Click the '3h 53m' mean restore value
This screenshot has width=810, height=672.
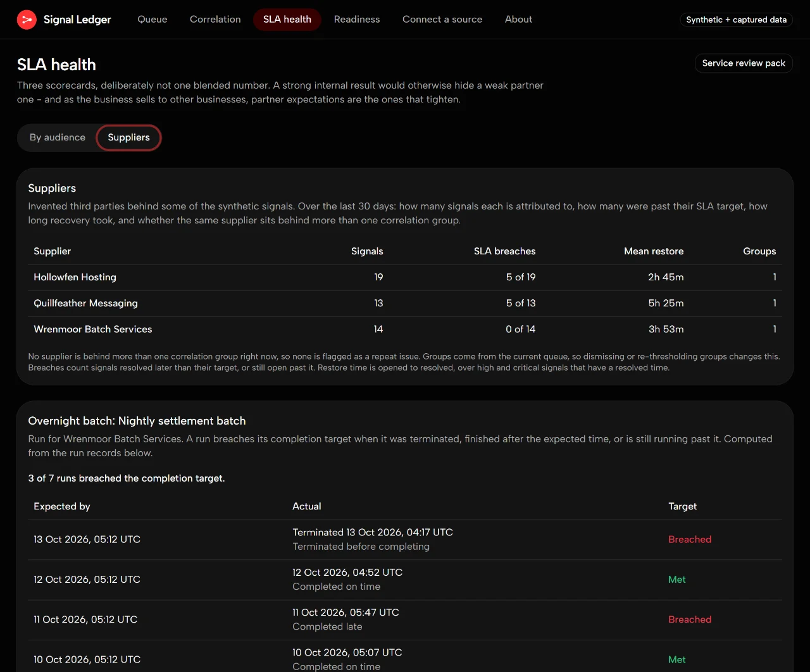[x=666, y=329]
